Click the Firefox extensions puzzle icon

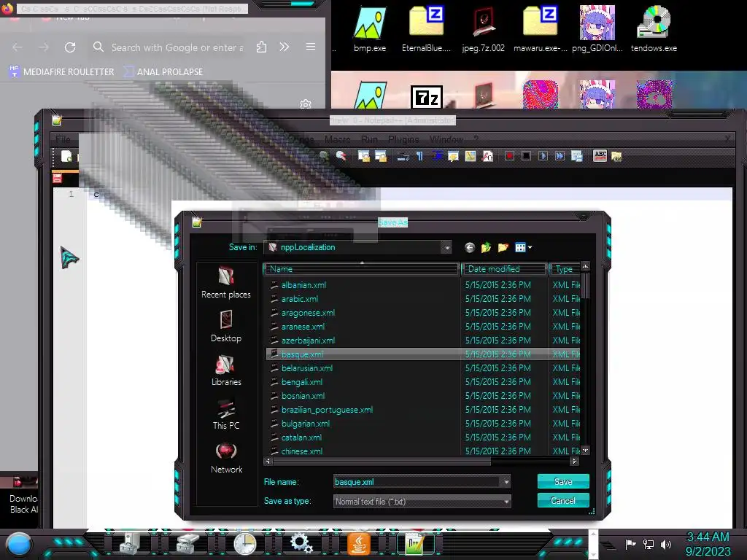pos(261,47)
